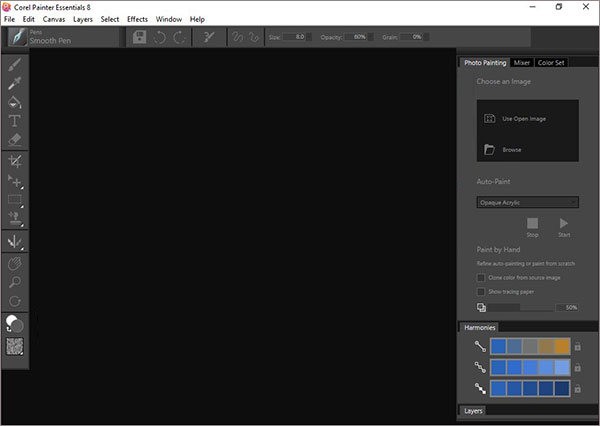Pick the darkest blue swatch in third harmony
600x426 pixels.
pyautogui.click(x=562, y=388)
